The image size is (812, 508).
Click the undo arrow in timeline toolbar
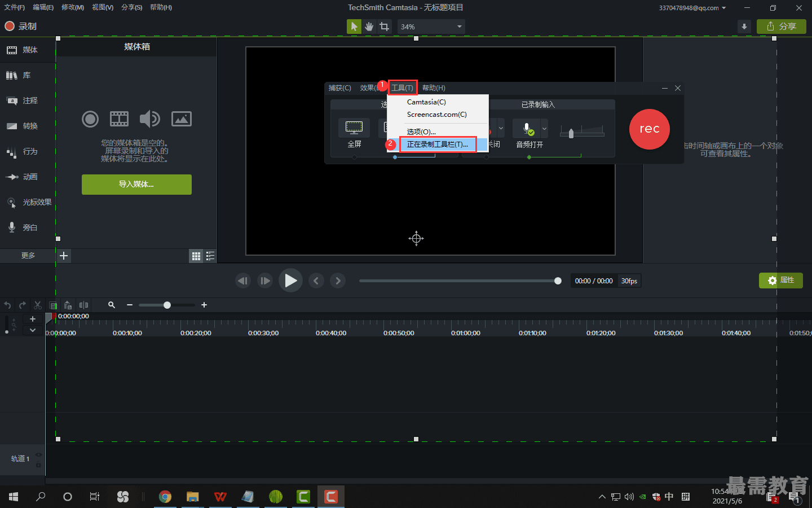[x=8, y=305]
